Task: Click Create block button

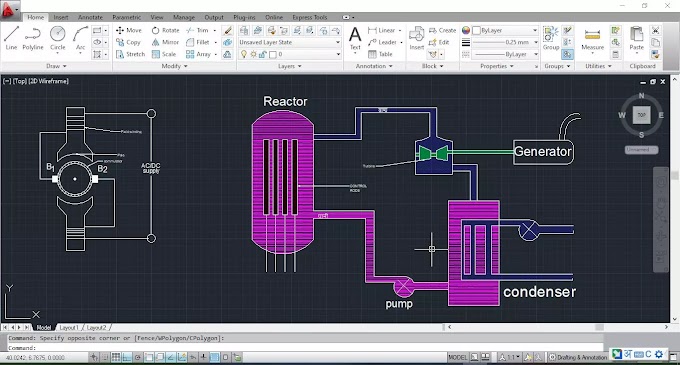Action: [x=442, y=30]
